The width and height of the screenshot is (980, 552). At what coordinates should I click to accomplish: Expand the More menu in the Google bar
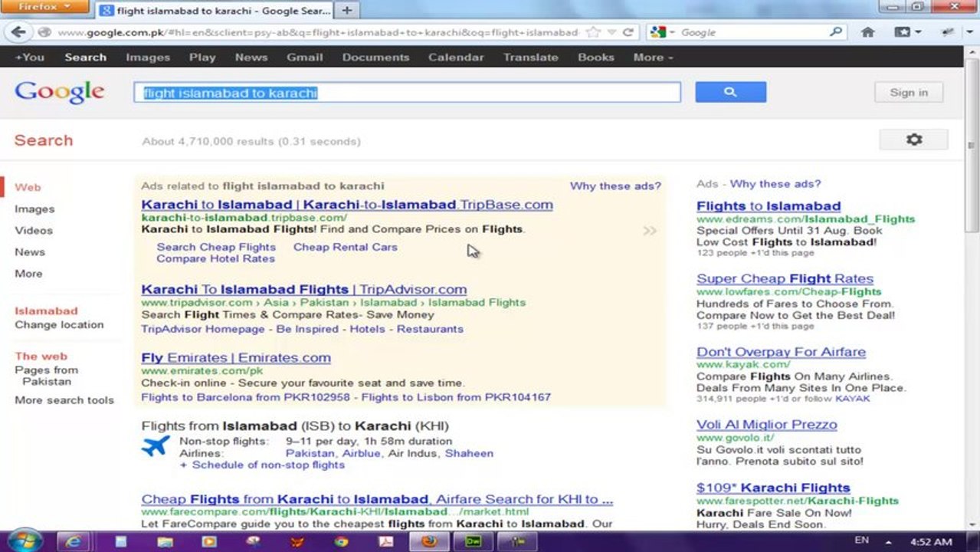[653, 58]
